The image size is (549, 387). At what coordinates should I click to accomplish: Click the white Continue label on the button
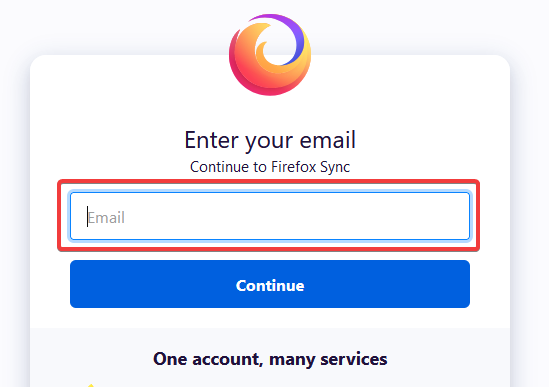pos(270,286)
